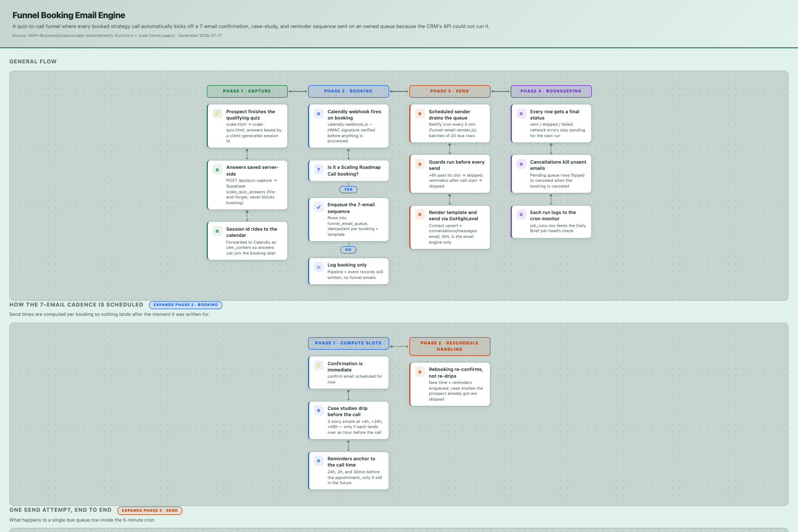Click the Expands Phase 3 · Send badge
Screen dimensions: 798x532
pos(150,511)
